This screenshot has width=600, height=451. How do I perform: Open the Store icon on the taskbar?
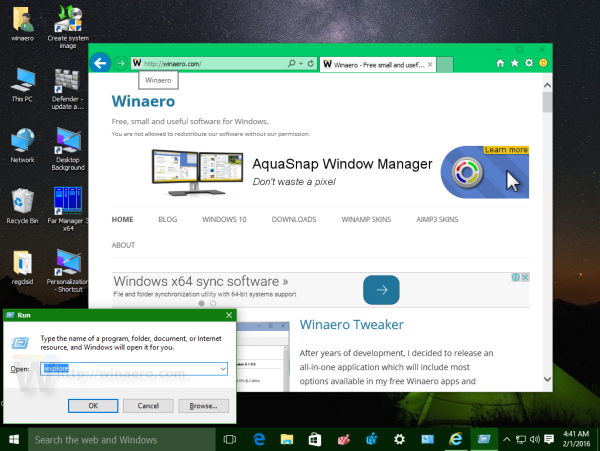coord(315,440)
